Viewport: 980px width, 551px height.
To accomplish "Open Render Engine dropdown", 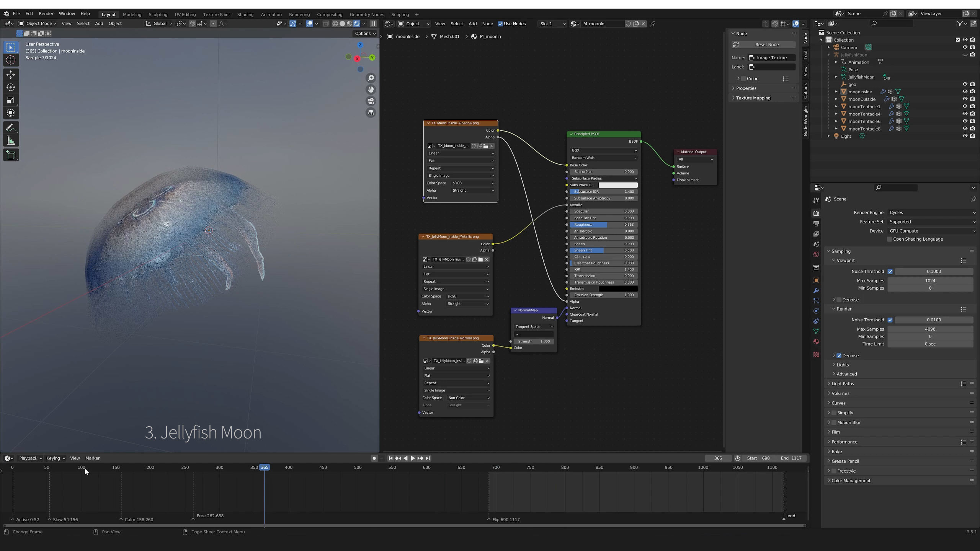I will tap(932, 212).
